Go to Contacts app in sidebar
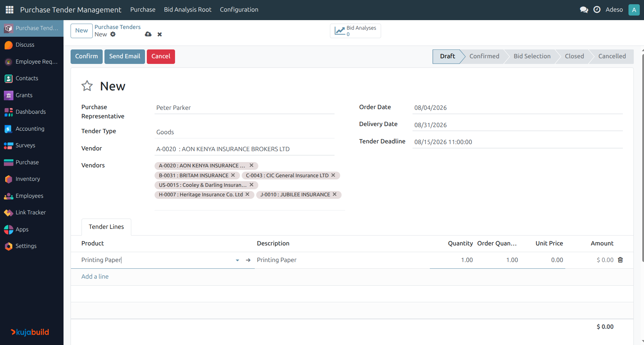The height and width of the screenshot is (345, 644). 32,78
